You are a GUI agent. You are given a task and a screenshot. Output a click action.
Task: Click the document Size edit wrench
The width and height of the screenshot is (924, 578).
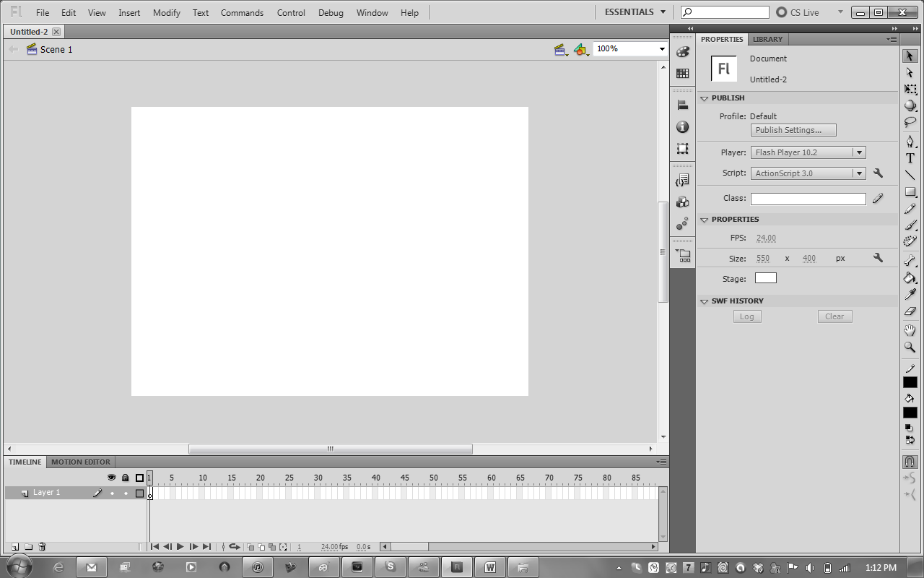(878, 258)
